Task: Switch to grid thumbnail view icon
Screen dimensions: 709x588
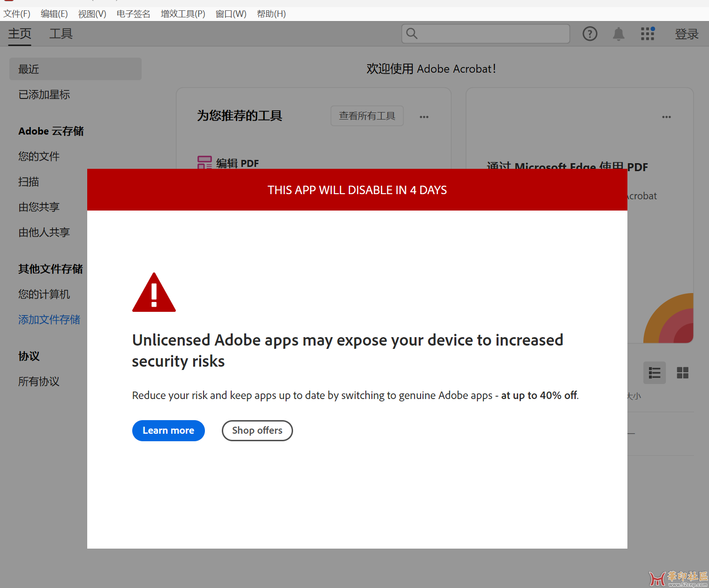Action: (x=683, y=373)
